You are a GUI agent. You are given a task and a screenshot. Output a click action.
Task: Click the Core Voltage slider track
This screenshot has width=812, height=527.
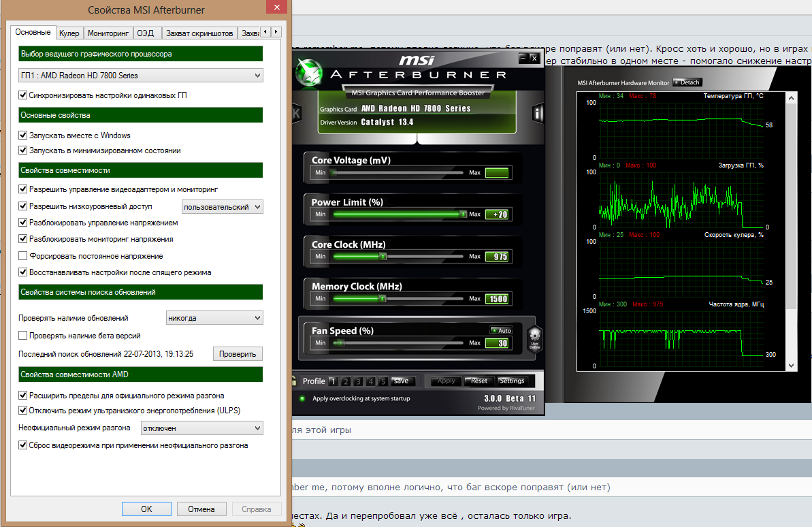pos(397,172)
